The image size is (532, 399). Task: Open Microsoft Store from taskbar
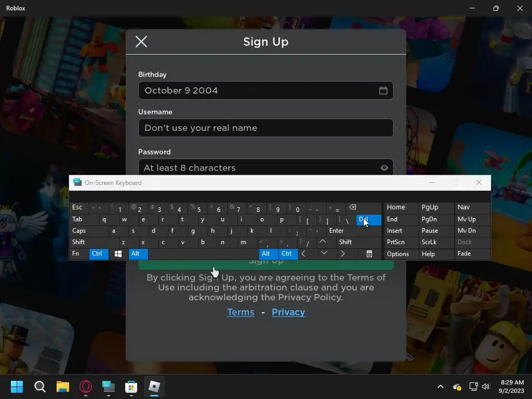coord(131,387)
